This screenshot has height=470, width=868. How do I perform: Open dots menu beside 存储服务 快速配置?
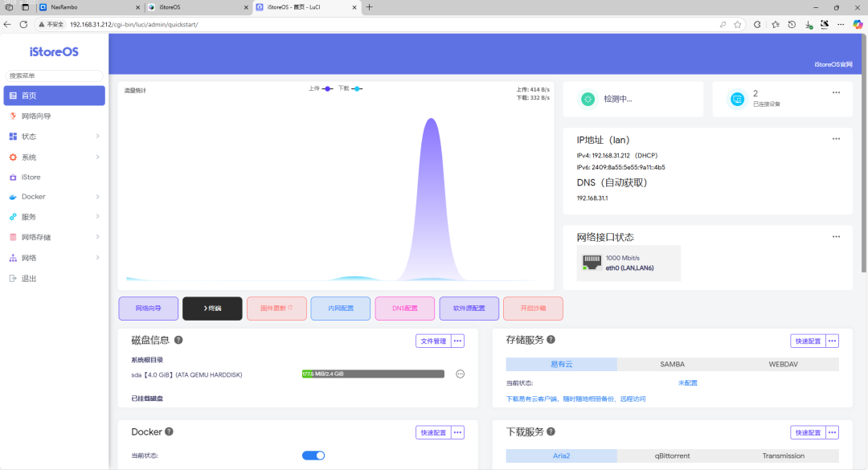832,341
